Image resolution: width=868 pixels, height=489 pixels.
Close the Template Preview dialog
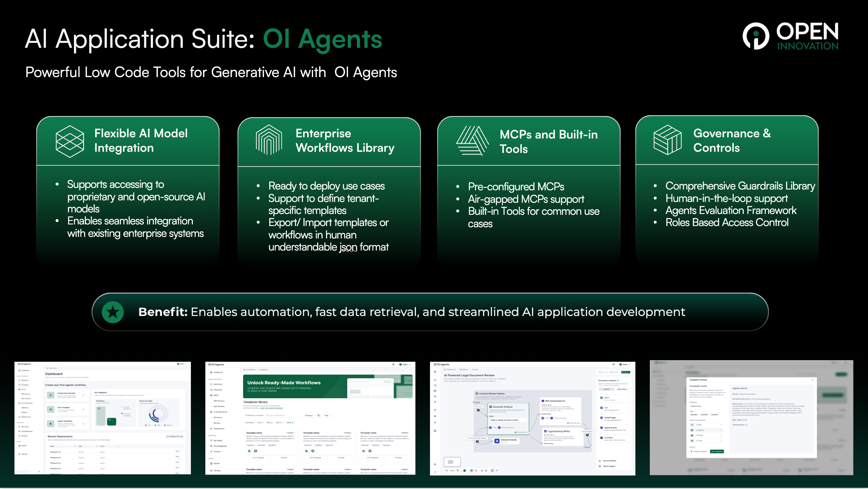812,380
